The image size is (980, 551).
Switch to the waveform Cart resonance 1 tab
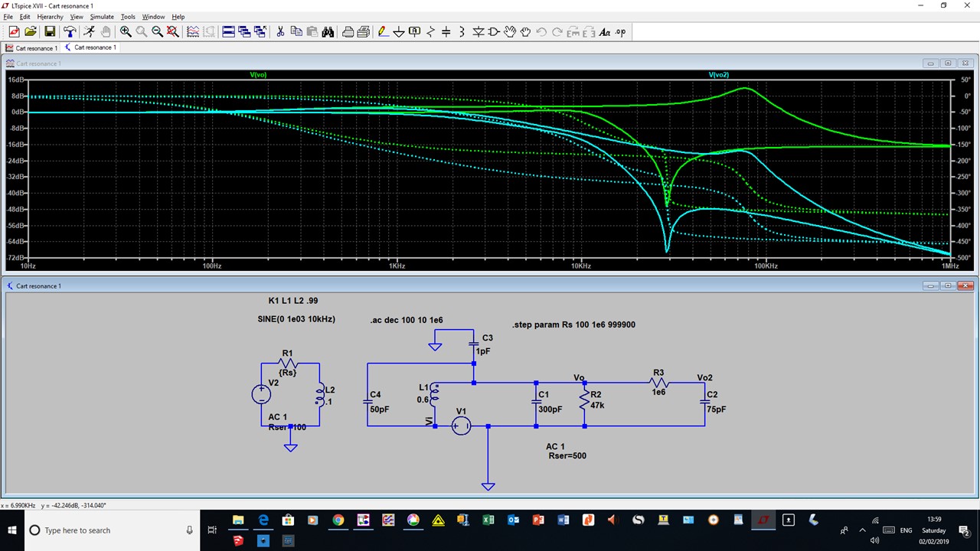(32, 47)
